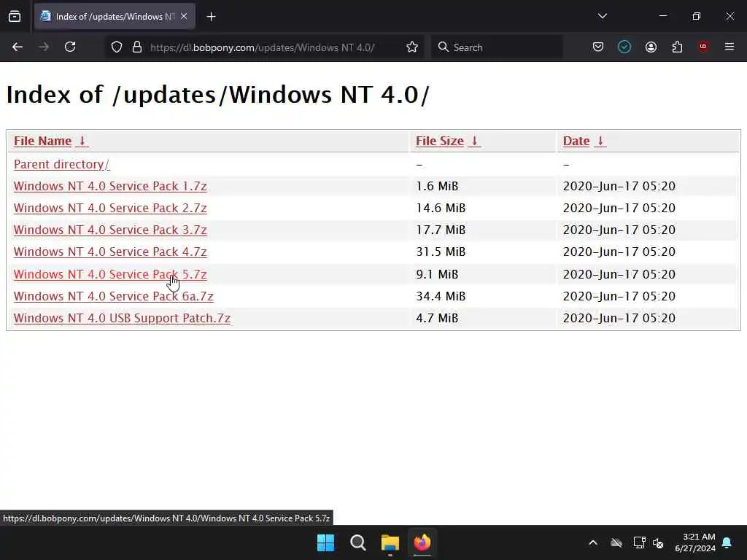747x560 pixels.
Task: Select the 4.7 MiB size cell
Action: (437, 318)
